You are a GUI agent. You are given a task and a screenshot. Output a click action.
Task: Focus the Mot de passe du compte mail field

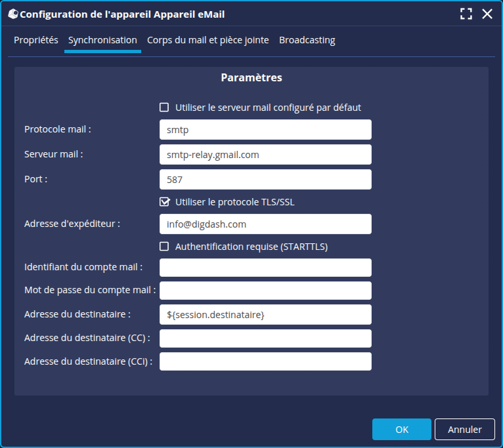[265, 291]
